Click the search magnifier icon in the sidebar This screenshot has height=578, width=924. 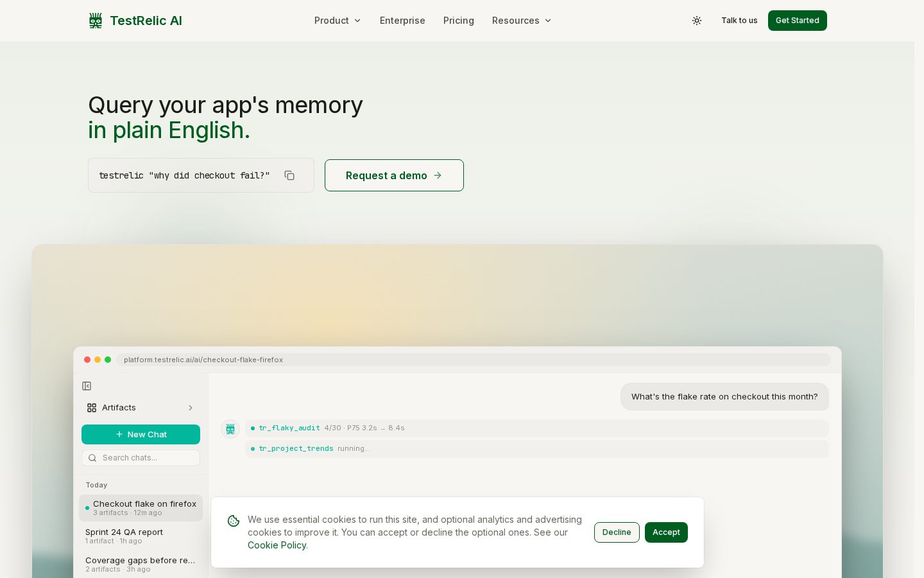point(92,458)
